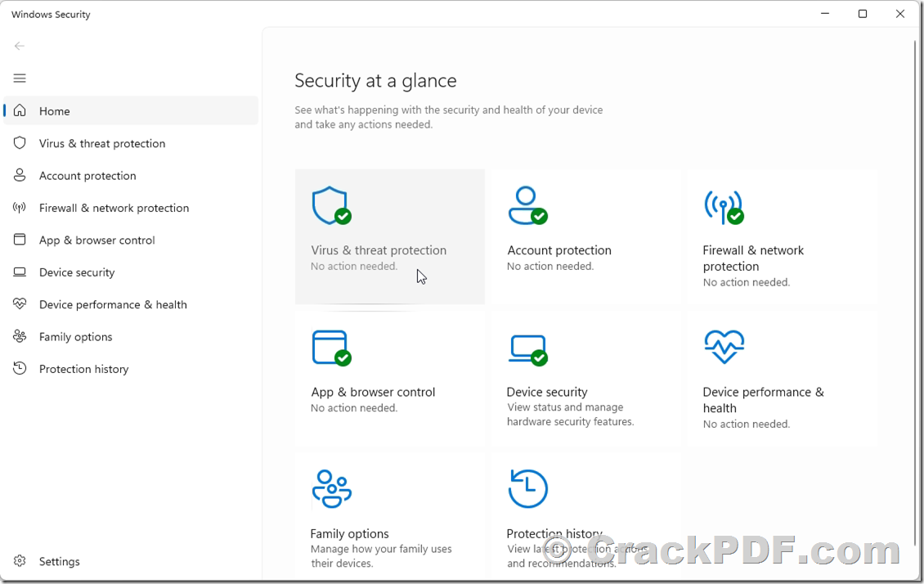Click the heart icon beside Device performance & health in sidebar

tap(20, 304)
